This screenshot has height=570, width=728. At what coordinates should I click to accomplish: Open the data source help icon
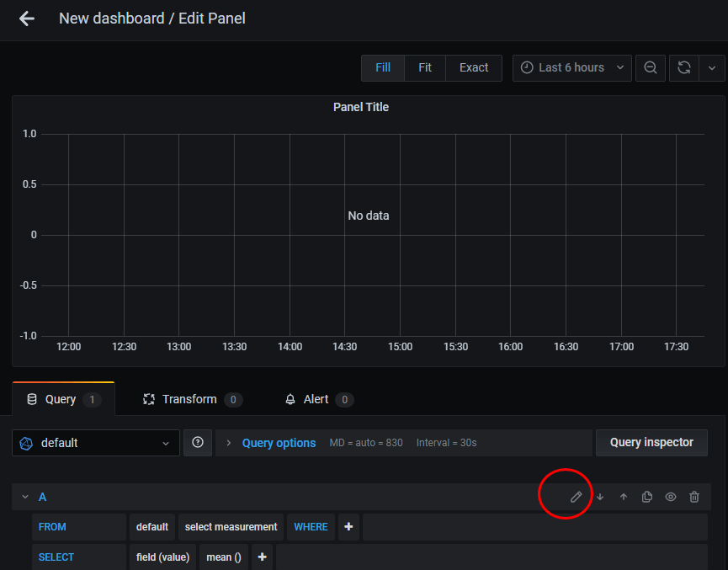[198, 442]
